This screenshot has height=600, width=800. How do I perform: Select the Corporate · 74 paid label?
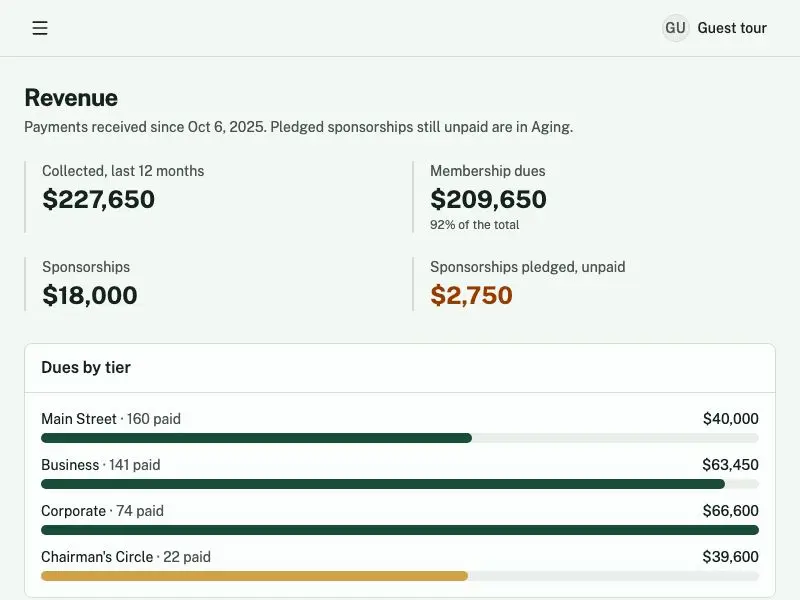point(103,511)
